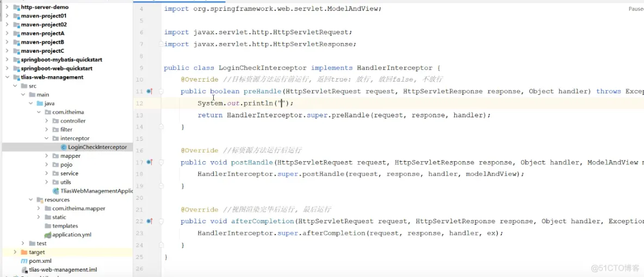Screen dimensions: 644x277
Task: Select the maven-project02 module
Action: [40, 24]
